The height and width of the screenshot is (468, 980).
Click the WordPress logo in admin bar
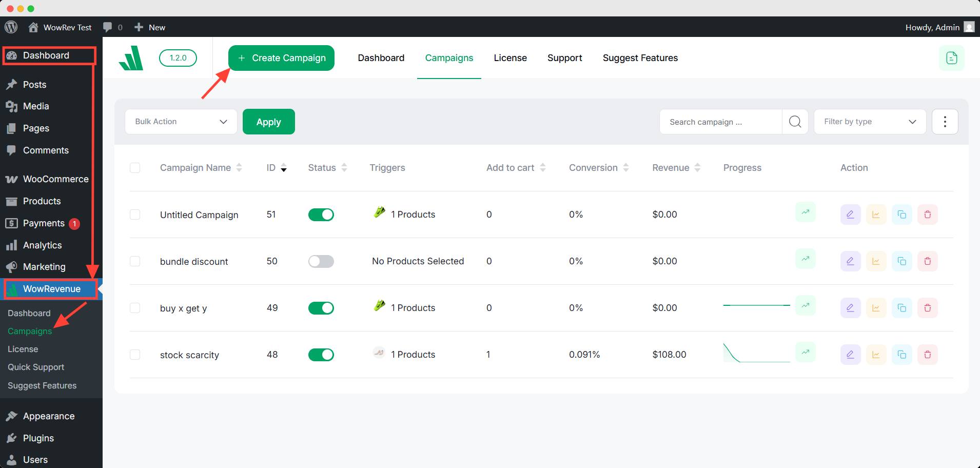point(11,27)
